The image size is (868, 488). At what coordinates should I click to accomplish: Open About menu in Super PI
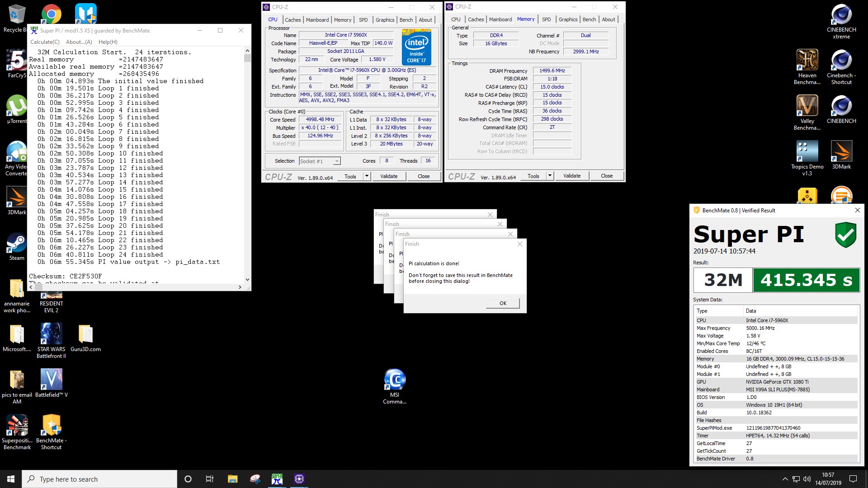[79, 42]
